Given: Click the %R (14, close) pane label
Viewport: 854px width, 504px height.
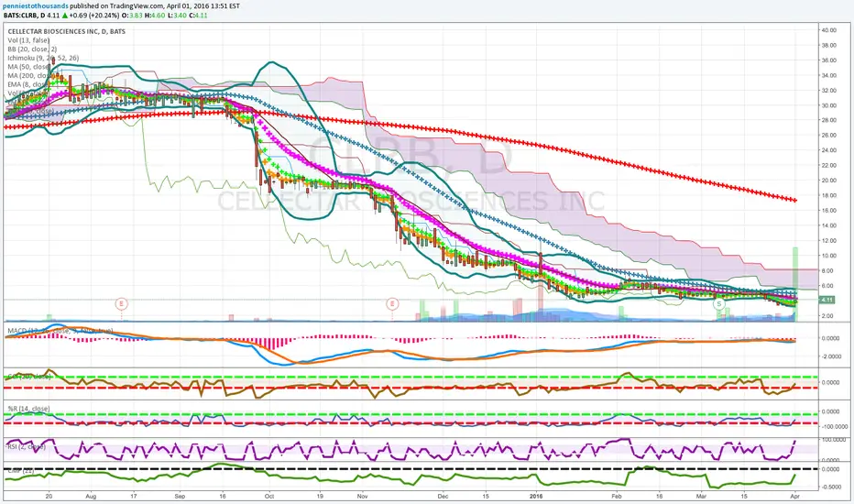Looking at the screenshot, I should pos(28,409).
